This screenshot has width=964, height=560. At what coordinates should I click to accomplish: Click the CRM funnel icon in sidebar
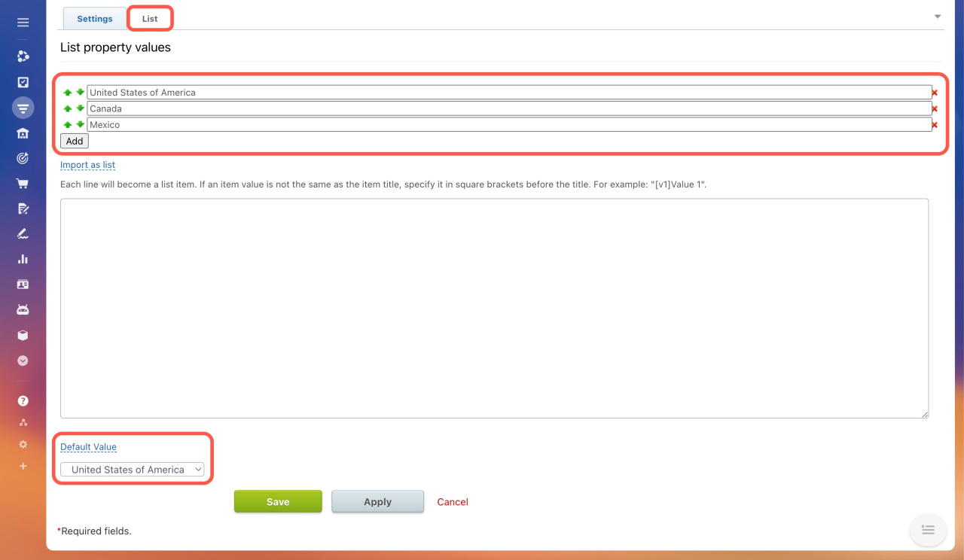point(23,108)
